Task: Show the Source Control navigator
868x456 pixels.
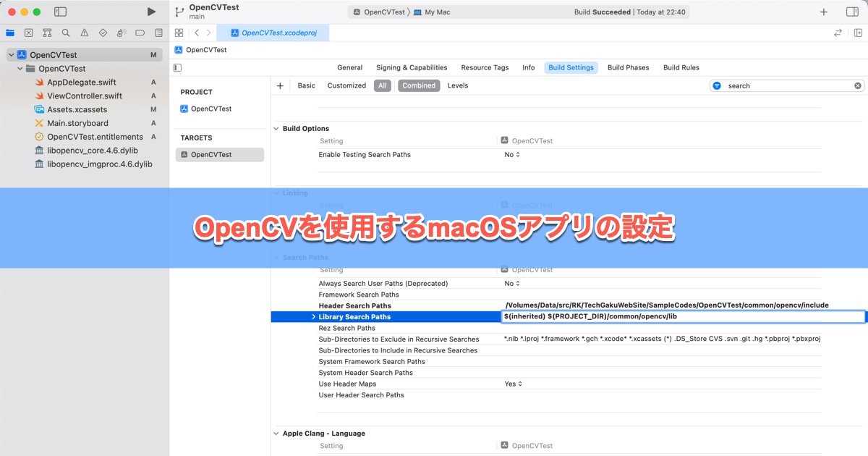Action: tap(28, 33)
